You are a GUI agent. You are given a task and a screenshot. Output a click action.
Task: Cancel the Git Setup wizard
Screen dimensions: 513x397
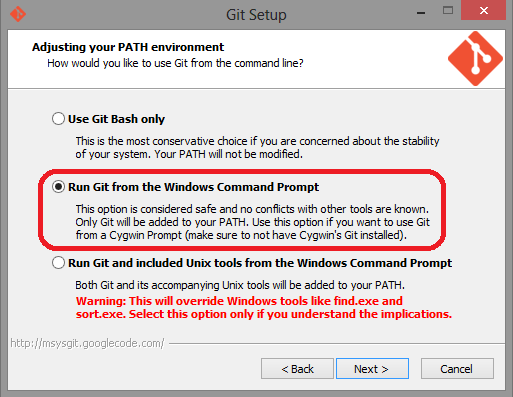click(457, 369)
